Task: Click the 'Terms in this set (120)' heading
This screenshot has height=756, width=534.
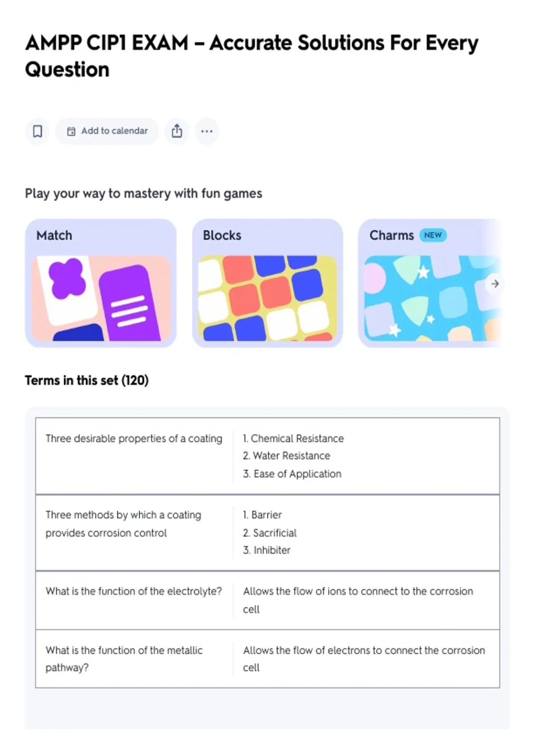Action: tap(87, 381)
